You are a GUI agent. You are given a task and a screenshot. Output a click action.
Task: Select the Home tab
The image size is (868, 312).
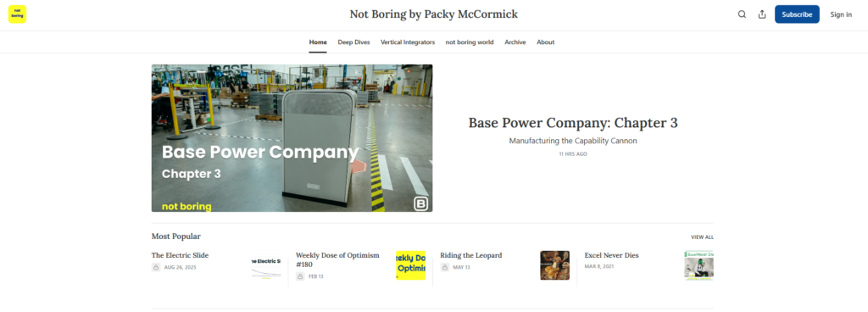tap(318, 42)
